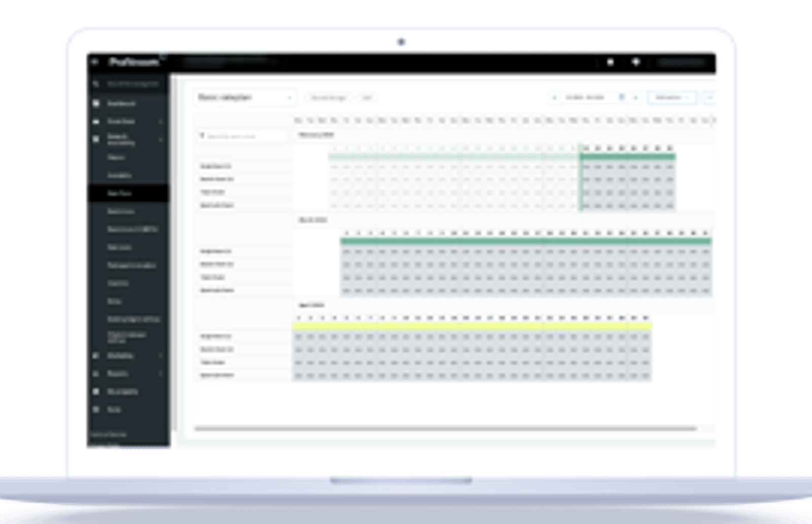Collapse the Rates & Availability chevron
Screen dimensions: 812x524
coord(161,139)
